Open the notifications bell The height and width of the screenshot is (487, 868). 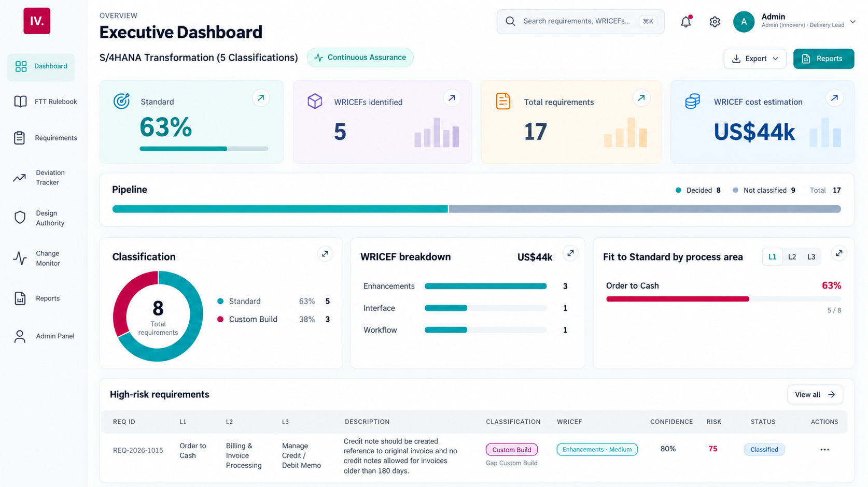(x=686, y=21)
